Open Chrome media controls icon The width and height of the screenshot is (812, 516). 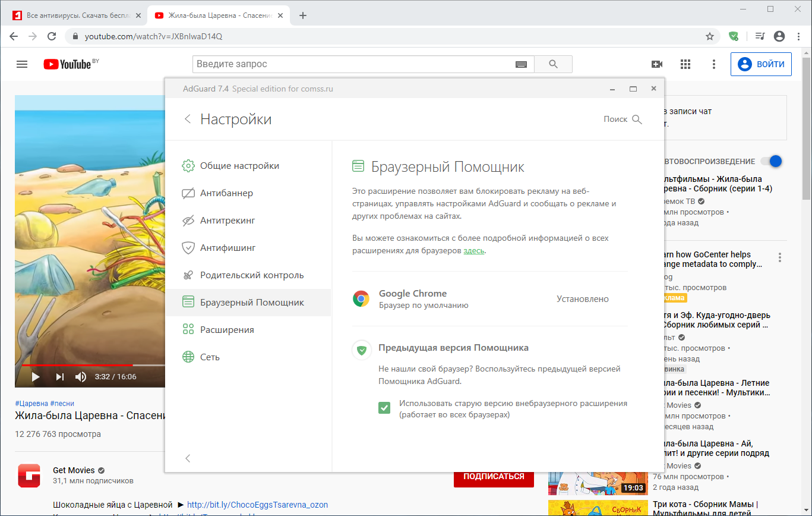point(760,36)
